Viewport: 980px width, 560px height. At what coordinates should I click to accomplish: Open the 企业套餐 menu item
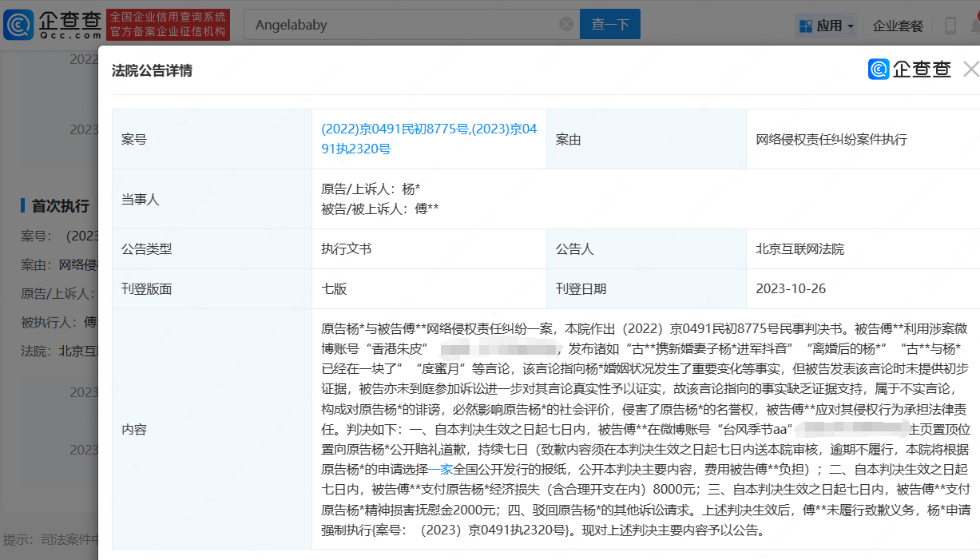898,26
